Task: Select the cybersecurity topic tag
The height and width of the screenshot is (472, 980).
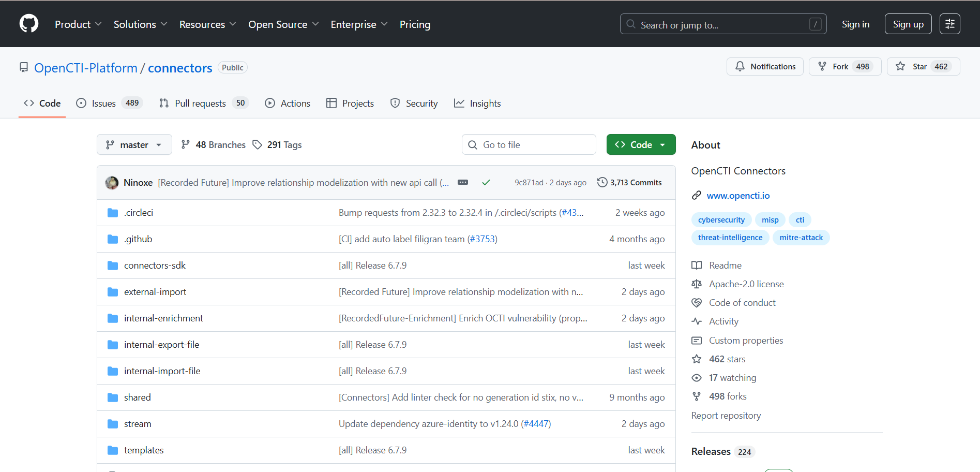Action: tap(721, 220)
